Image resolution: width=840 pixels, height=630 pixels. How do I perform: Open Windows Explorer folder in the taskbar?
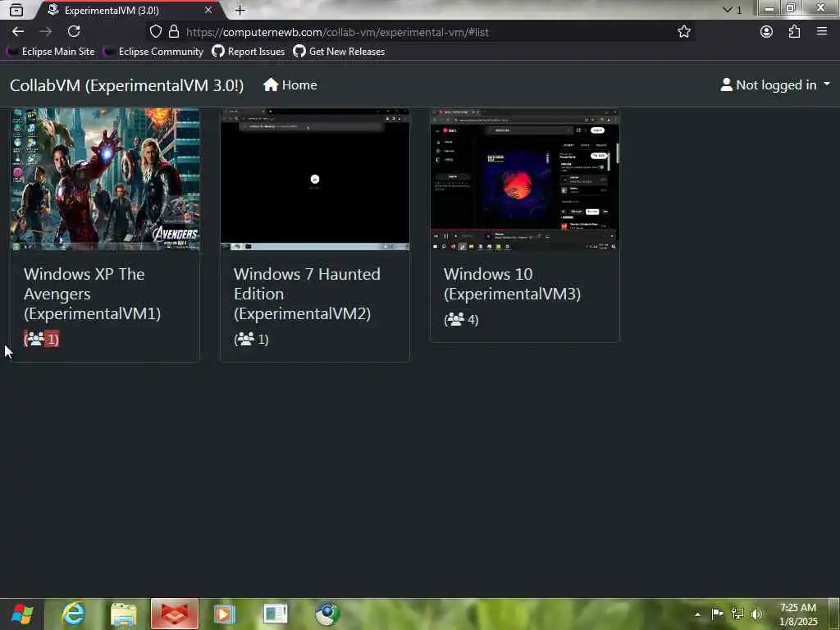click(124, 614)
